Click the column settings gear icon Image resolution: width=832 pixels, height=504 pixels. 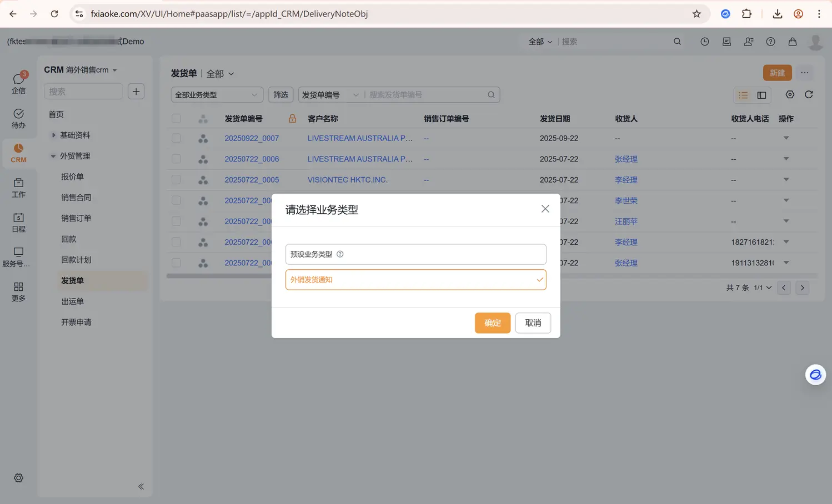pos(790,94)
